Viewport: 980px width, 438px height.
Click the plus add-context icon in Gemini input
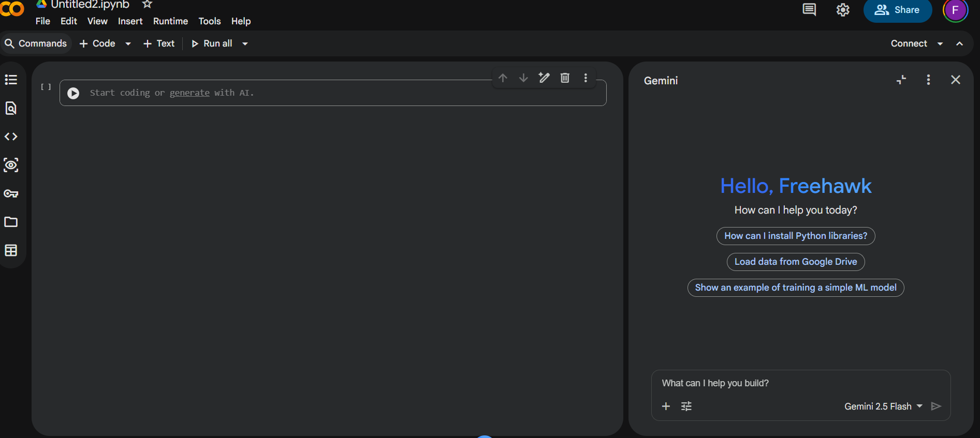coord(666,406)
